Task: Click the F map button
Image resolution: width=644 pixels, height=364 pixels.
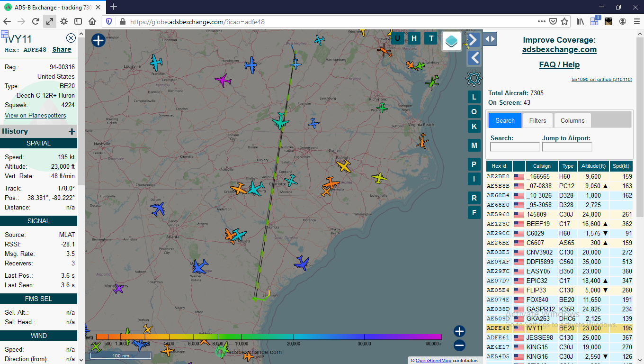Action: tap(474, 212)
